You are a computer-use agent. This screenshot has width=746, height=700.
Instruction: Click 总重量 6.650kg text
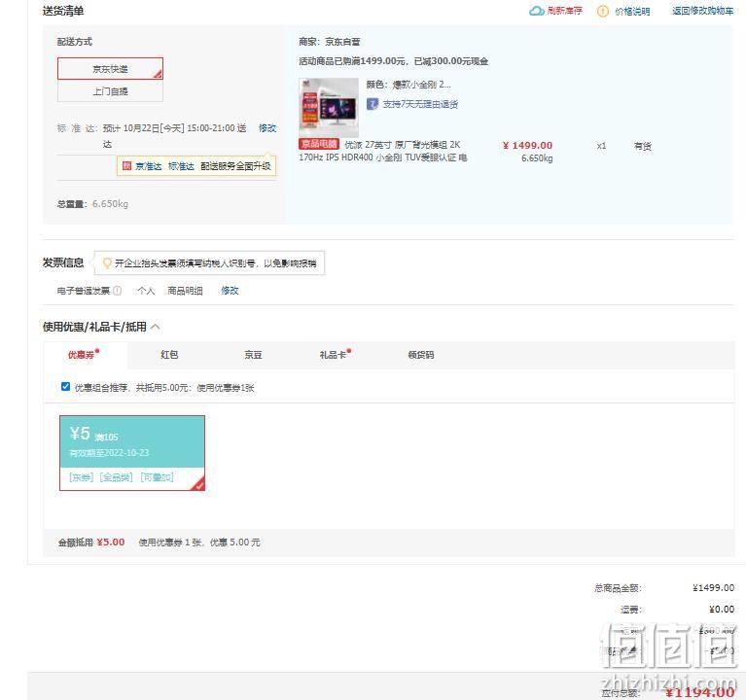click(x=92, y=204)
